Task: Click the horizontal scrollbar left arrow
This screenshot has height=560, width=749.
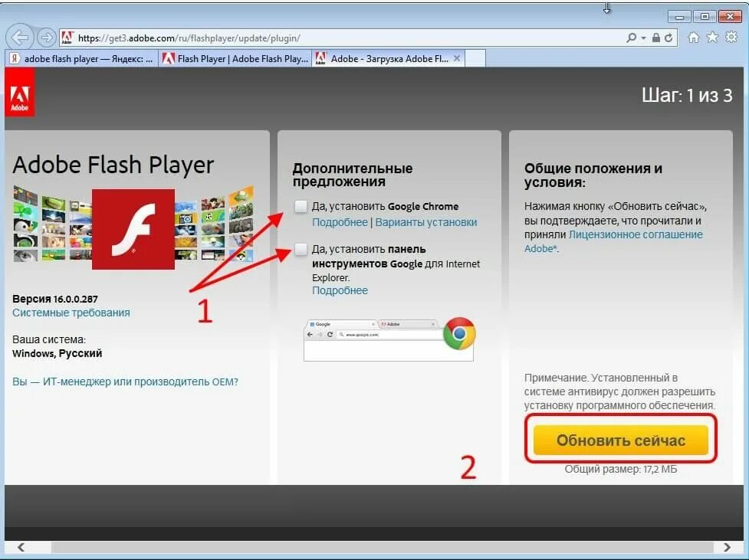Action: coord(21,547)
